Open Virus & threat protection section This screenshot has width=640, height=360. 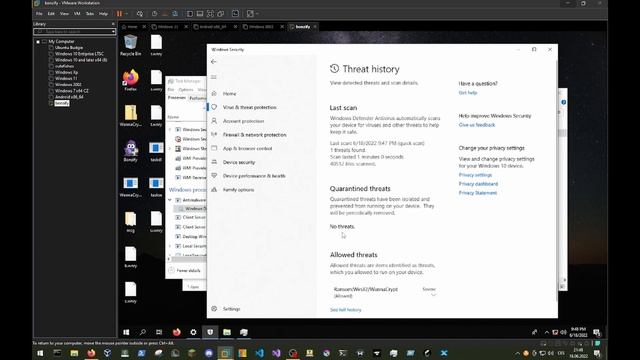pyautogui.click(x=249, y=107)
